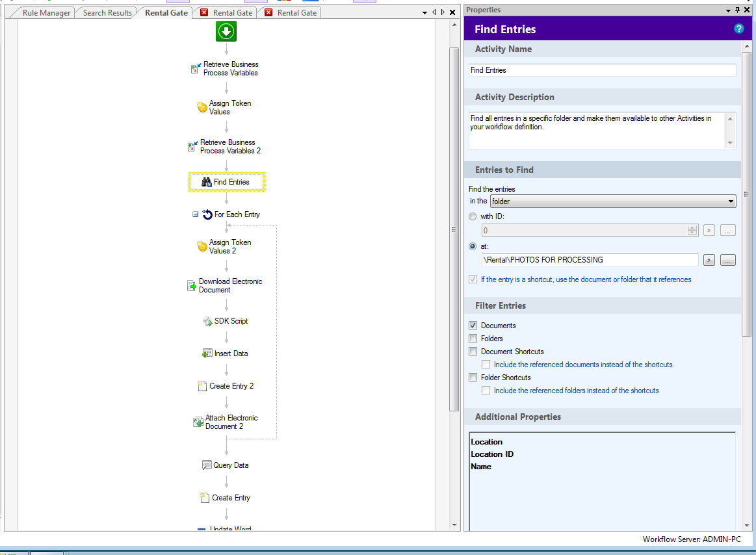Select the Assign Token Values 2 icon

point(202,246)
